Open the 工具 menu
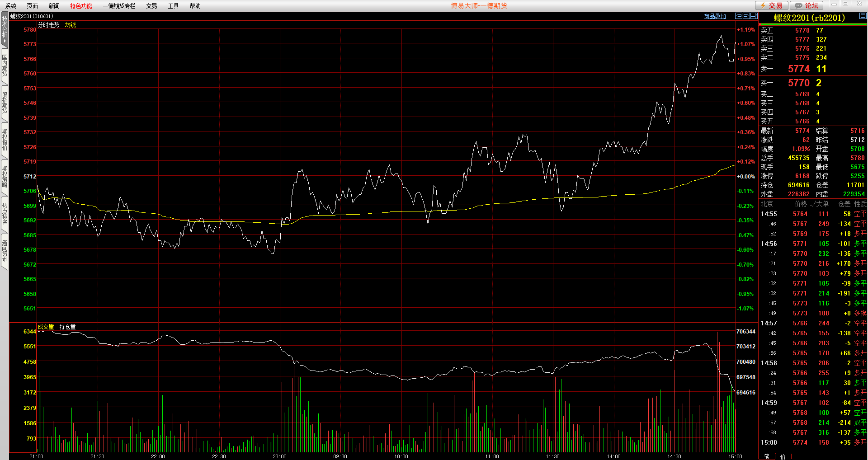Image resolution: width=868 pixels, height=460 pixels. (x=174, y=6)
